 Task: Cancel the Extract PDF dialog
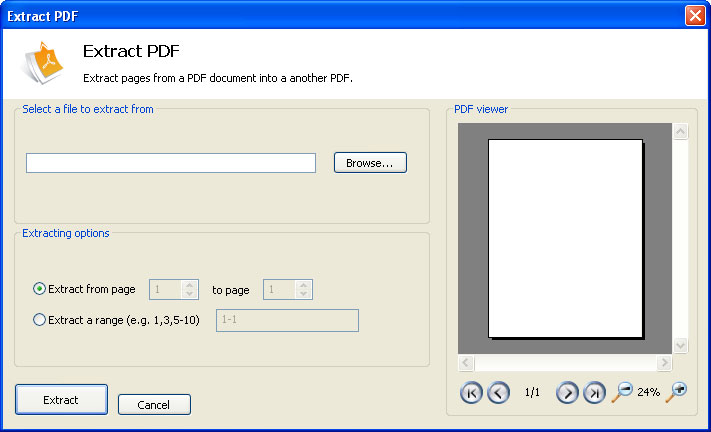[x=154, y=404]
